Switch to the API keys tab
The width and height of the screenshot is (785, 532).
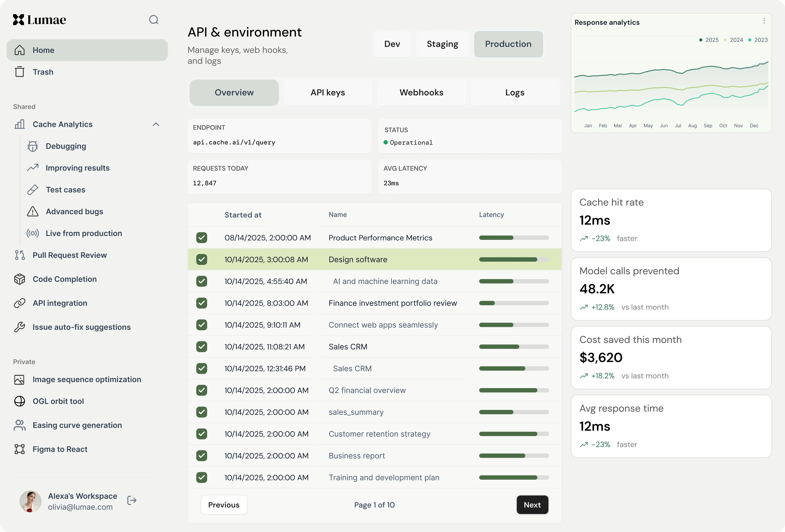point(328,93)
